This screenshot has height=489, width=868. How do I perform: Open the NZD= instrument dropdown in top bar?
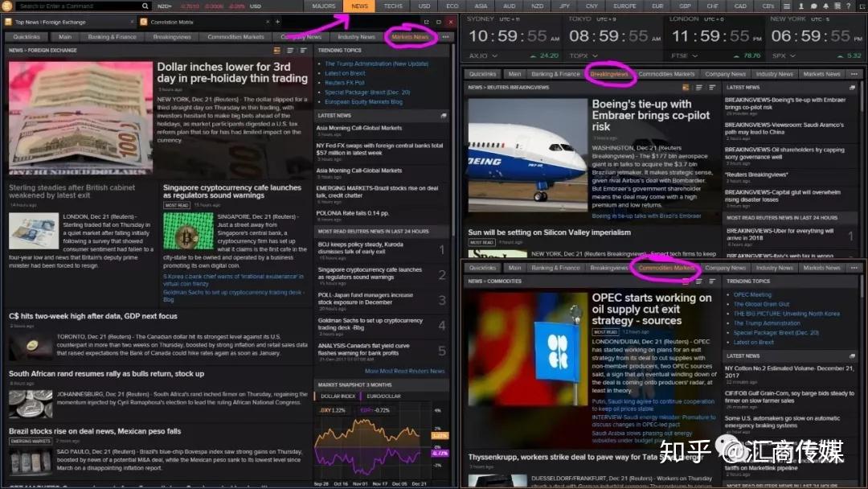pos(165,6)
